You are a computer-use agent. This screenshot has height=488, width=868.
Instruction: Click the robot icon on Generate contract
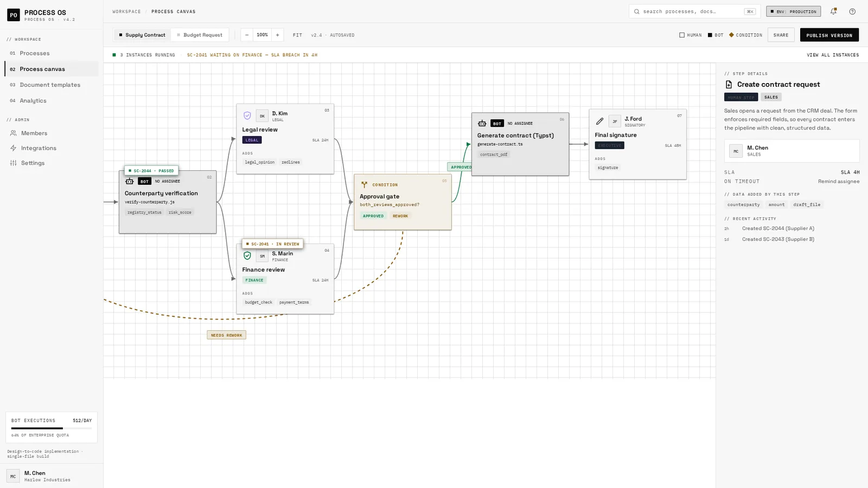(x=482, y=123)
